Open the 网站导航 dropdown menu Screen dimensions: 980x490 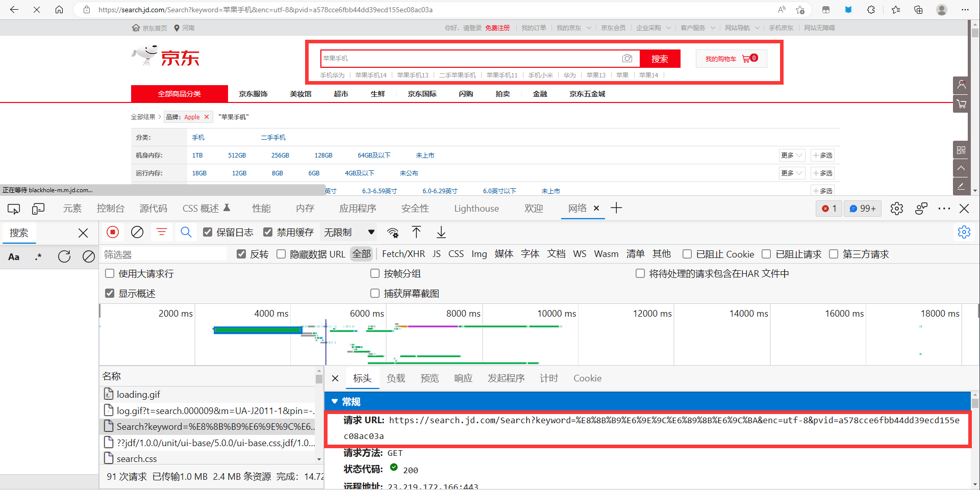742,28
